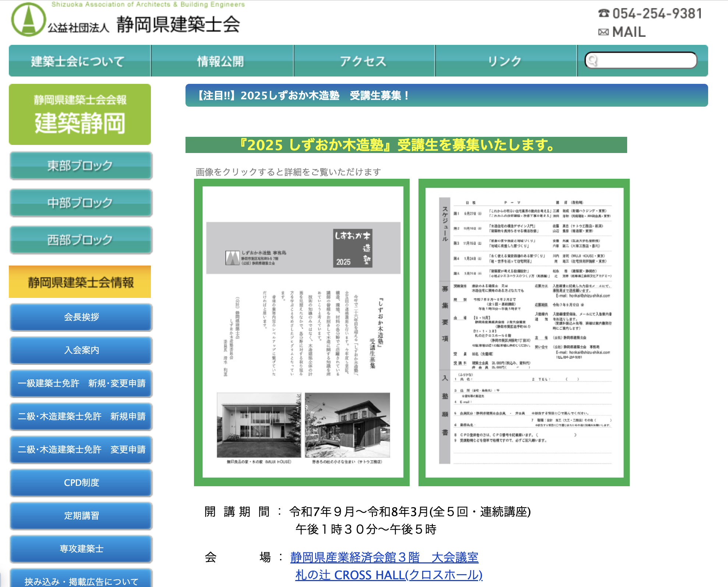728x587 pixels.
Task: Open 定期講習 sidebar button
Action: pyautogui.click(x=81, y=516)
